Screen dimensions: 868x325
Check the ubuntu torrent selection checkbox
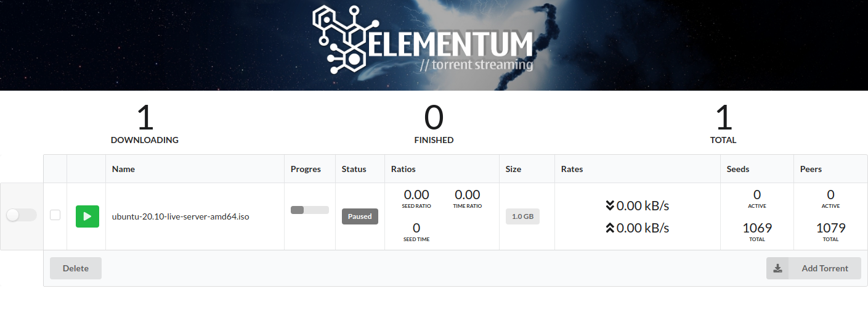[x=55, y=215]
